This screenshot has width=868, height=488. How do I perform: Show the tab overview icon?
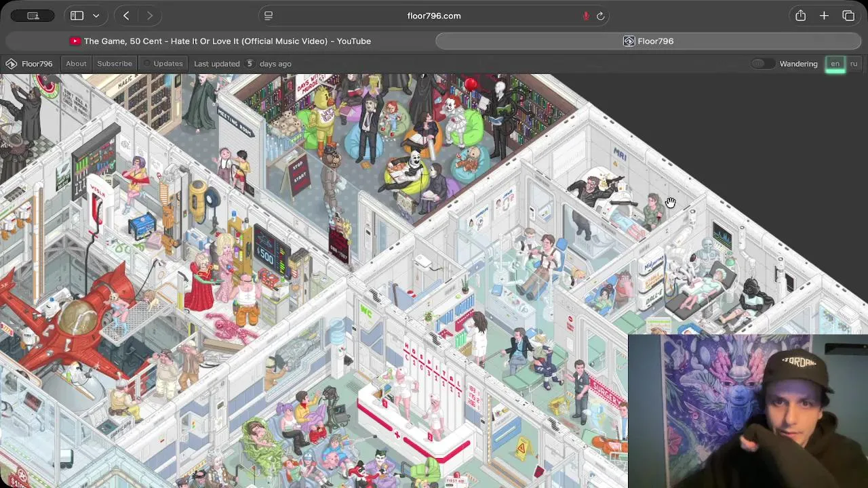pyautogui.click(x=848, y=16)
